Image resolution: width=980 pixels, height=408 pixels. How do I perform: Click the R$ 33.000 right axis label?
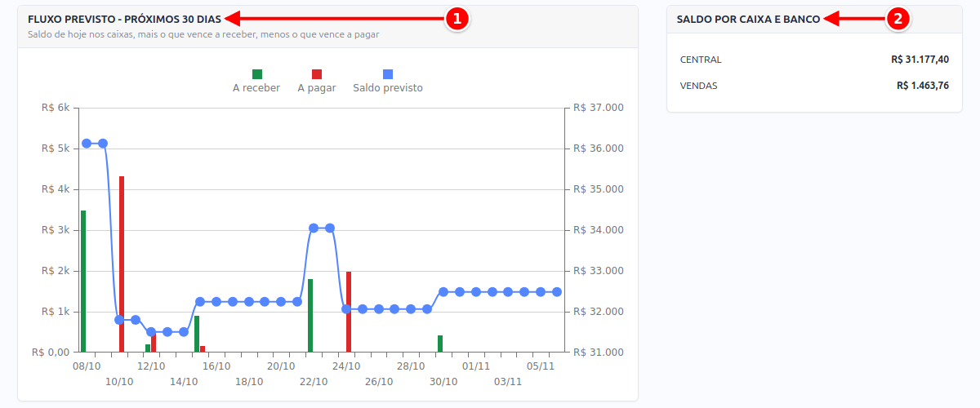pyautogui.click(x=598, y=271)
